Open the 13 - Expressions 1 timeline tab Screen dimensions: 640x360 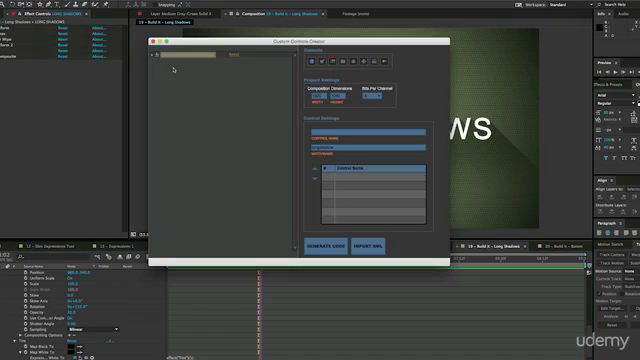point(117,247)
